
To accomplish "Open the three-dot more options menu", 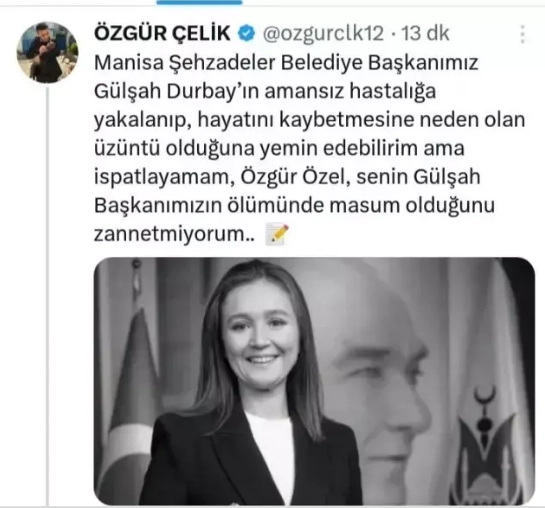I will point(522,34).
